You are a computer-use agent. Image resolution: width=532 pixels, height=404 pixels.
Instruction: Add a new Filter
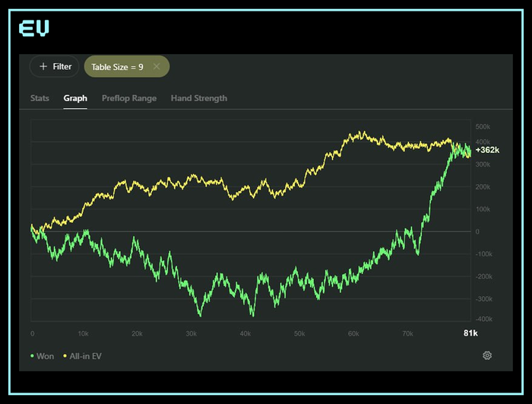(x=55, y=66)
